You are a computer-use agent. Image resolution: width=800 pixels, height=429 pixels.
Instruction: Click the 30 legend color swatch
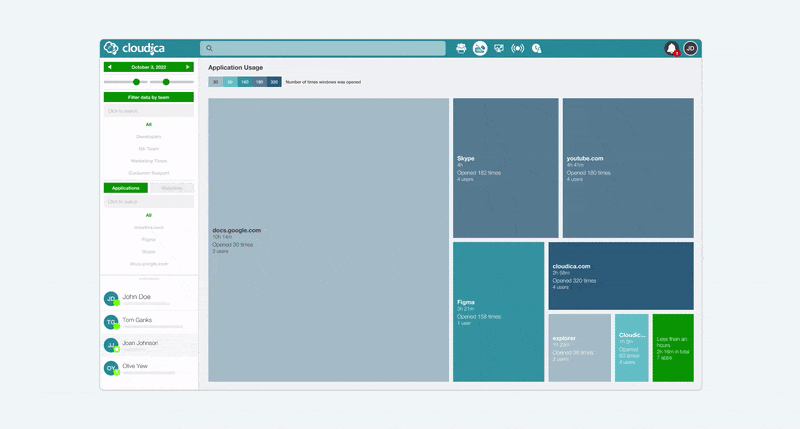point(215,82)
